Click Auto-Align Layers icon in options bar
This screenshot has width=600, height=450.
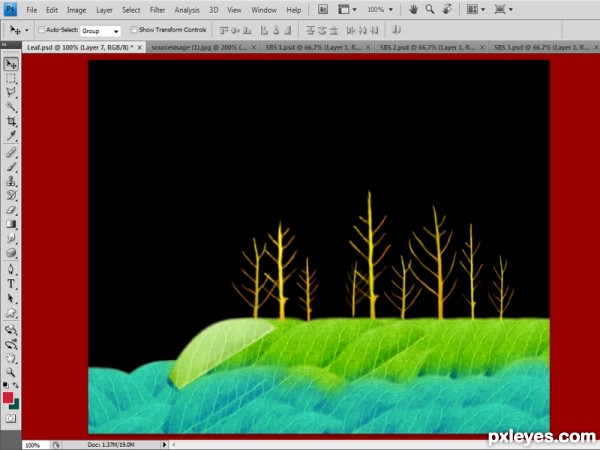[x=396, y=30]
